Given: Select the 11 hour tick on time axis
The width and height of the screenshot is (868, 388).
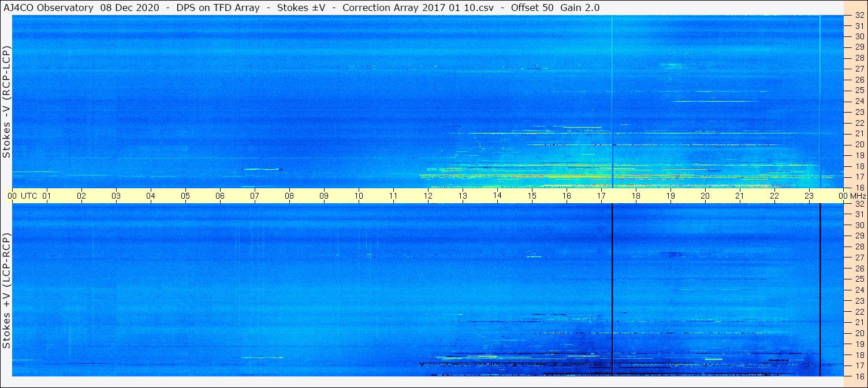Looking at the screenshot, I should [393, 196].
